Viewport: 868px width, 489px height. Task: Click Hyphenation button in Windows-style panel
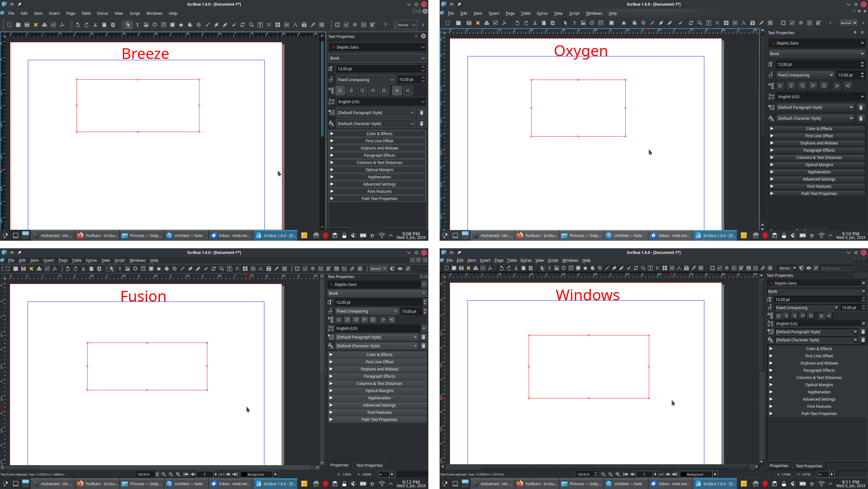818,392
